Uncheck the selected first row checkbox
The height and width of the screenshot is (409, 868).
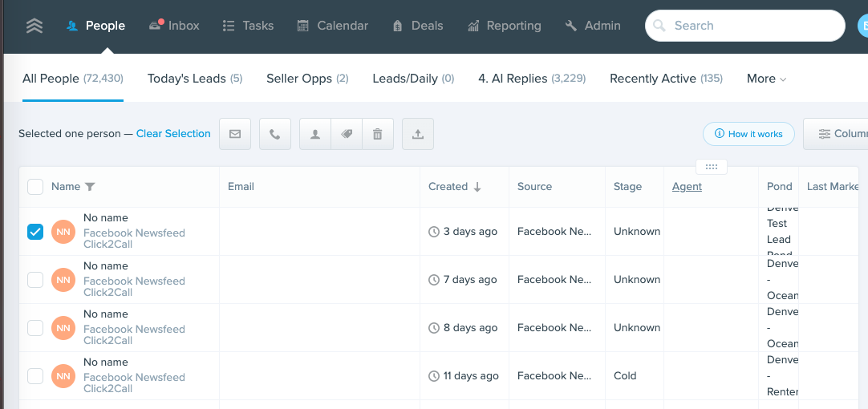point(35,232)
